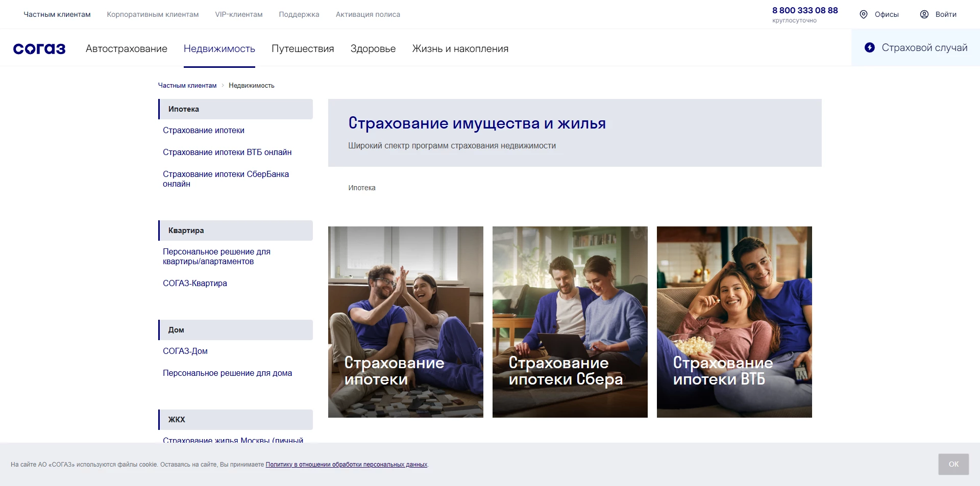Viewport: 980px width, 486px height.
Task: Switch to the Автострахование tab
Action: click(126, 48)
